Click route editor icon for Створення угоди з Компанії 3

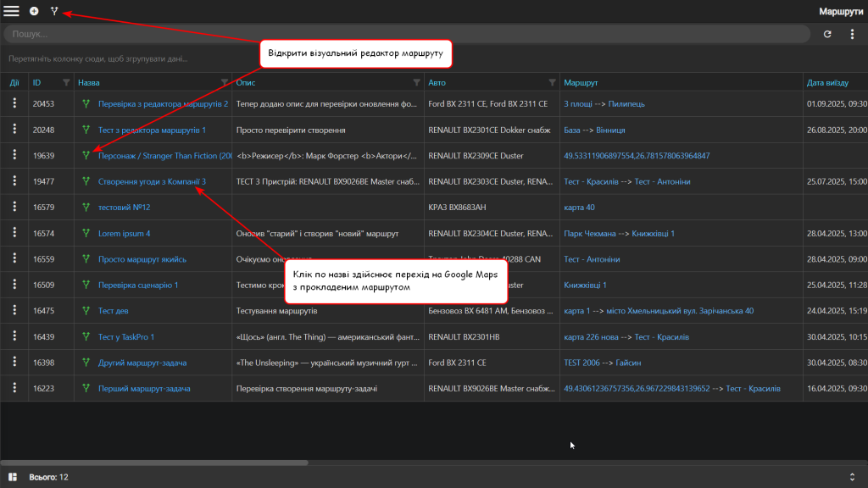[x=86, y=181]
